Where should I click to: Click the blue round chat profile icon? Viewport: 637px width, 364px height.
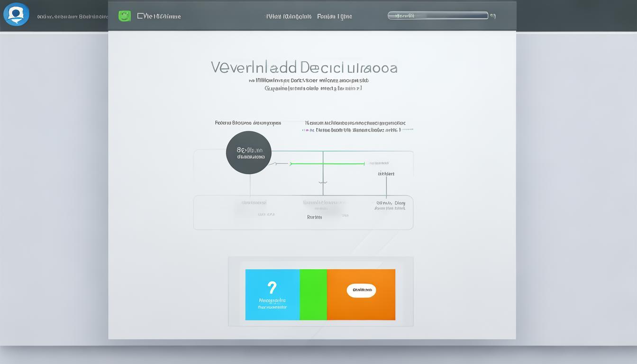tap(16, 14)
